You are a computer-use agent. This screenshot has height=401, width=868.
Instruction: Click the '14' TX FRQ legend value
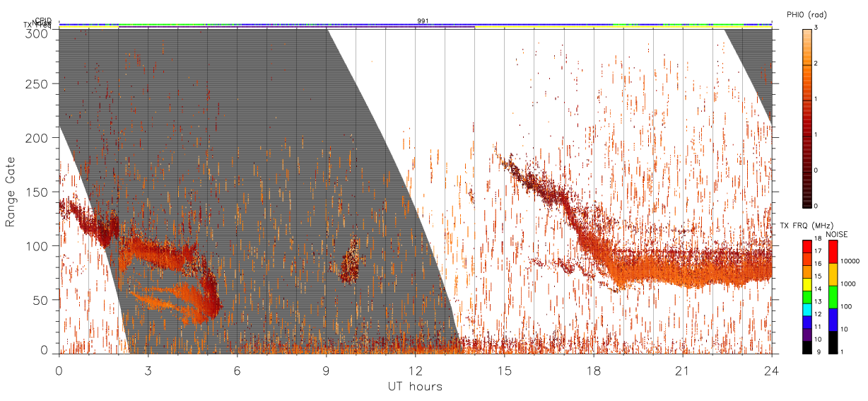click(819, 291)
